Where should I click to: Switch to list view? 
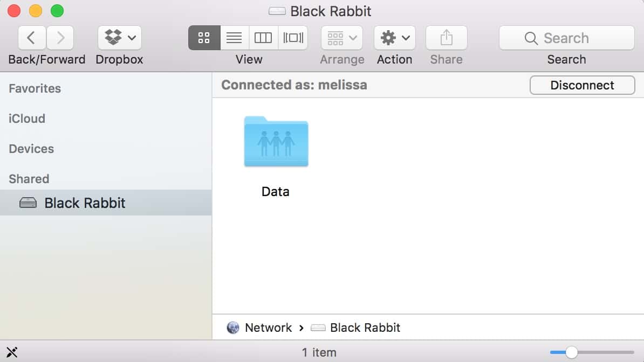point(234,38)
